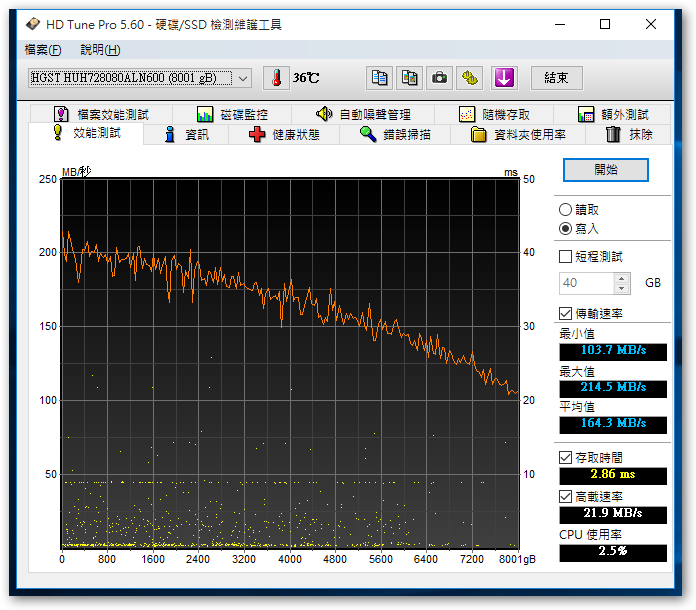The height and width of the screenshot is (610, 696).
Task: Uncheck the 傳輸速率 checkbox
Action: point(566,314)
